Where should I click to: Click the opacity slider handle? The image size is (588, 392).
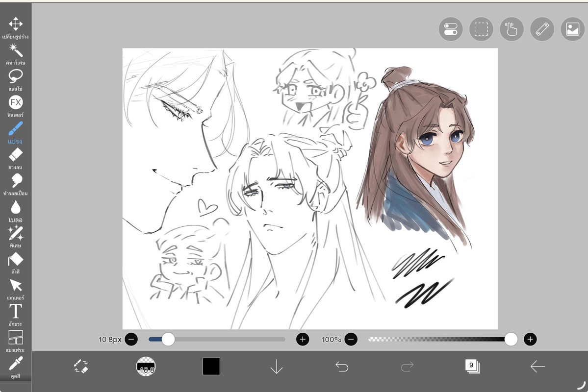pos(511,339)
